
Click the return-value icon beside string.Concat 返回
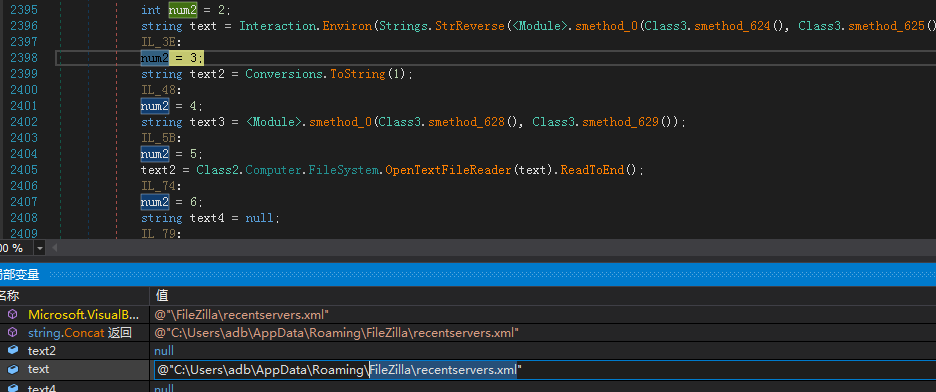click(x=13, y=332)
